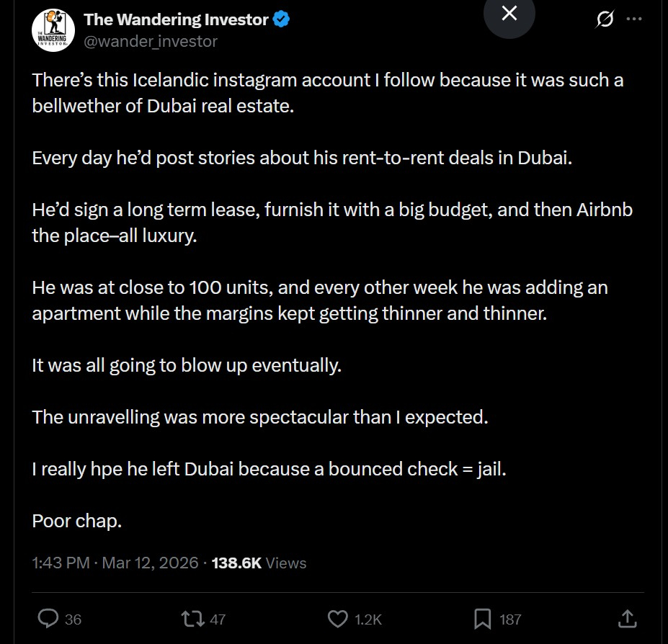Click the reply speech bubble icon
Image resolution: width=668 pixels, height=644 pixels.
coord(48,618)
